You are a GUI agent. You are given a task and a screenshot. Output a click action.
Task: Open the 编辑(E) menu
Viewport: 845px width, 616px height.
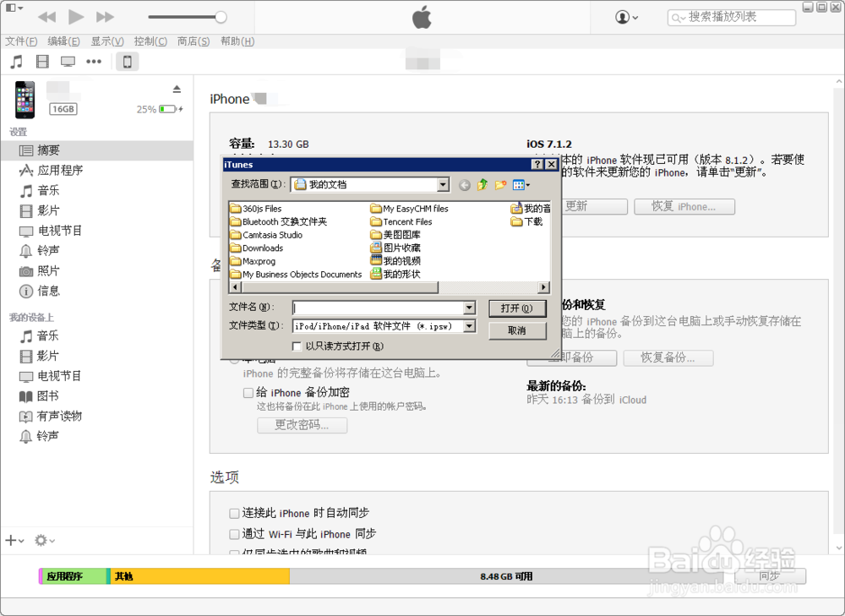click(x=63, y=41)
